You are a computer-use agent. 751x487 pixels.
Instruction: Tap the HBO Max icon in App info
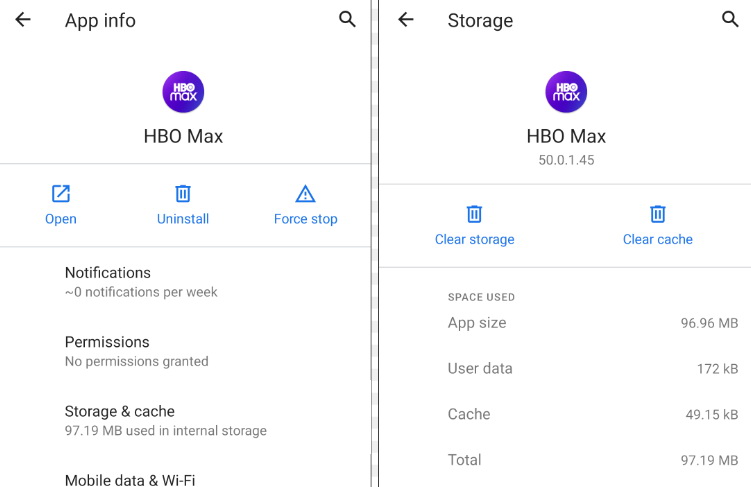coord(183,92)
